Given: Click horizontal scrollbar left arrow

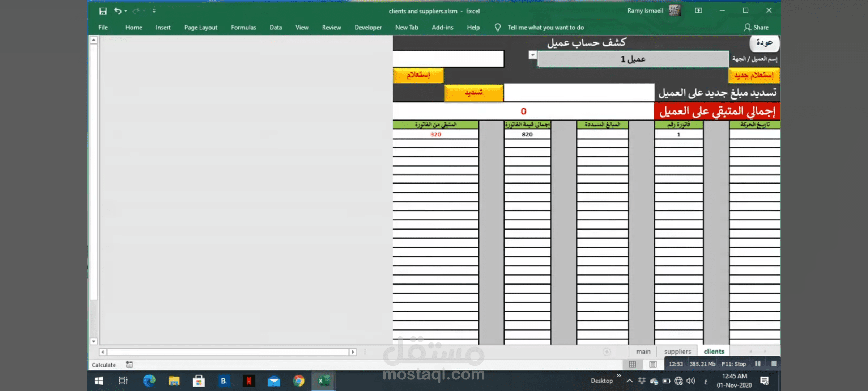Looking at the screenshot, I should pyautogui.click(x=103, y=352).
